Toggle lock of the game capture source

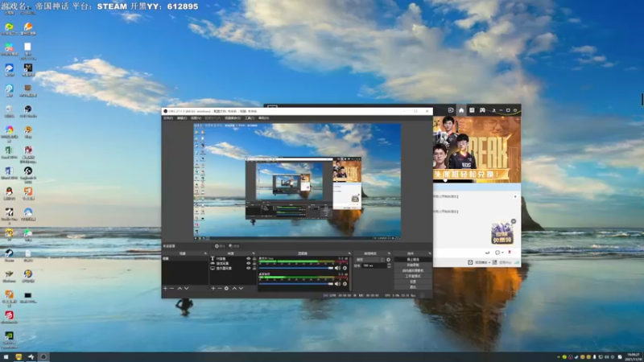pyautogui.click(x=254, y=264)
